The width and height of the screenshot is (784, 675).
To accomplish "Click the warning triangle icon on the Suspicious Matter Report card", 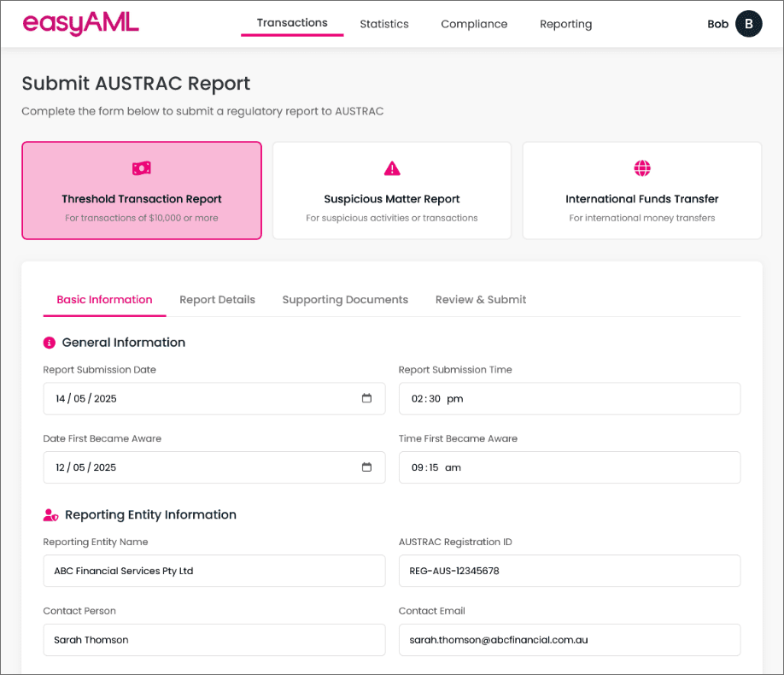I will pos(392,168).
